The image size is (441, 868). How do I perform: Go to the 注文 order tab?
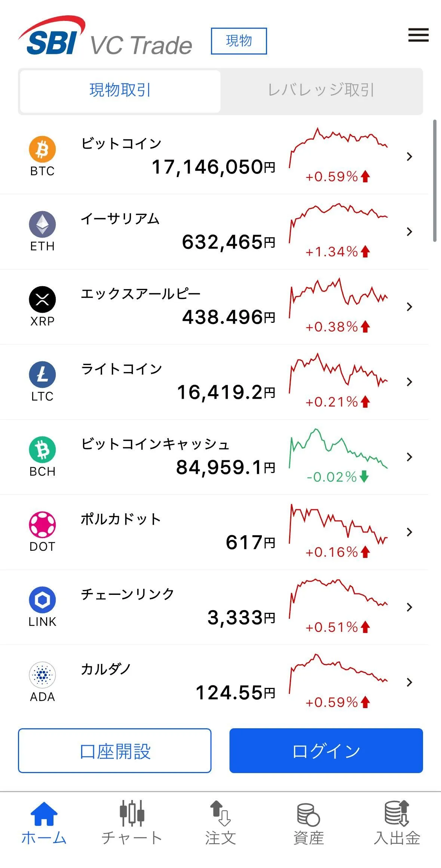220,823
